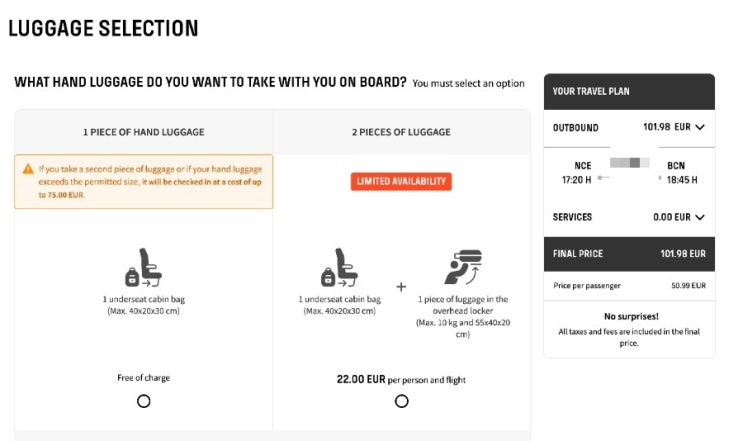Click the 1 Piece of Hand Luggage header
The height and width of the screenshot is (441, 743).
[x=143, y=132]
